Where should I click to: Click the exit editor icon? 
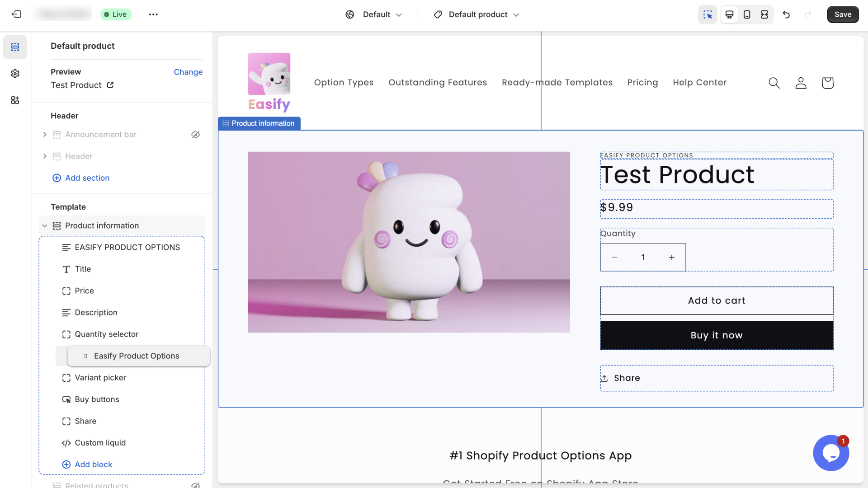pos(16,14)
